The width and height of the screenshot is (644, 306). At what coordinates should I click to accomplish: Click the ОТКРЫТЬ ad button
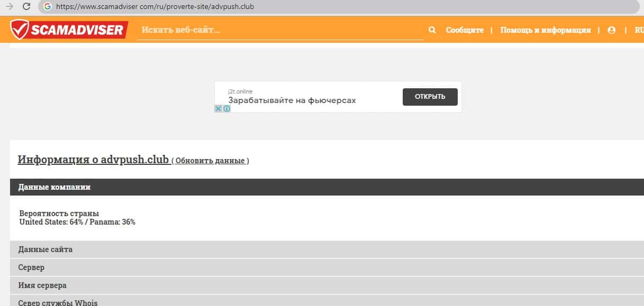tap(430, 97)
